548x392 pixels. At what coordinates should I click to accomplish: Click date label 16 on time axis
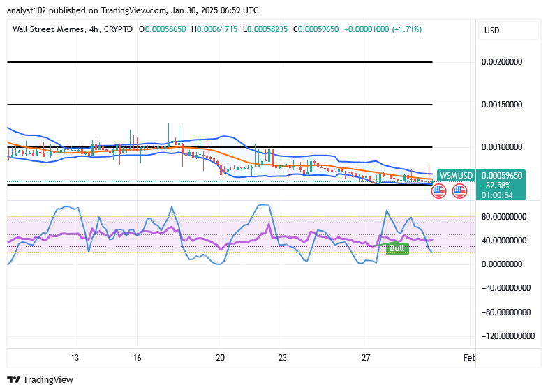tap(137, 358)
